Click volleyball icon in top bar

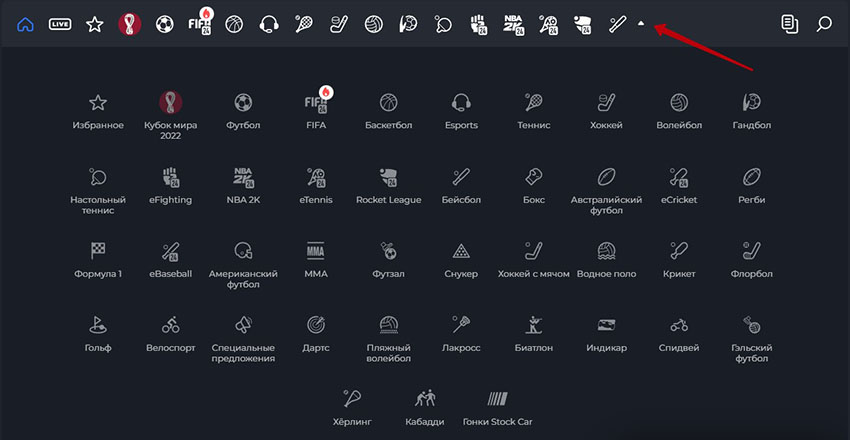click(x=374, y=24)
